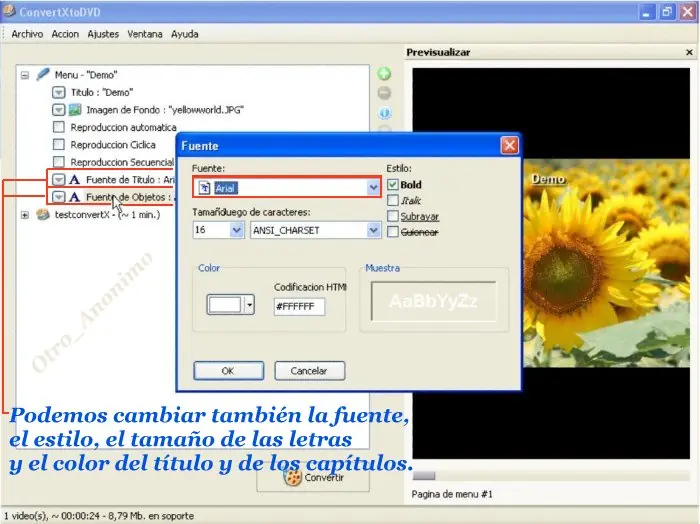Click the sunflower menu preview image

[x=606, y=263]
